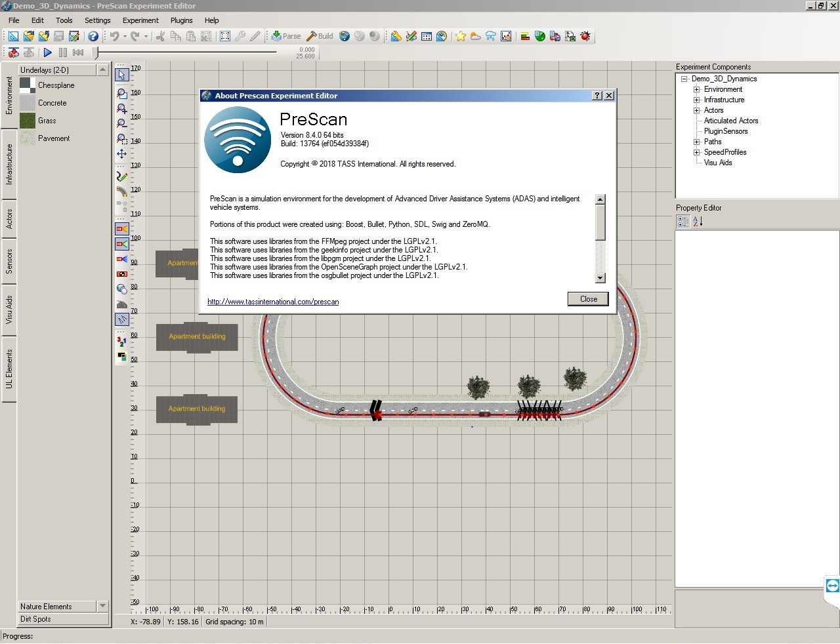
Task: Expand the Nature Elements section
Action: tap(102, 606)
